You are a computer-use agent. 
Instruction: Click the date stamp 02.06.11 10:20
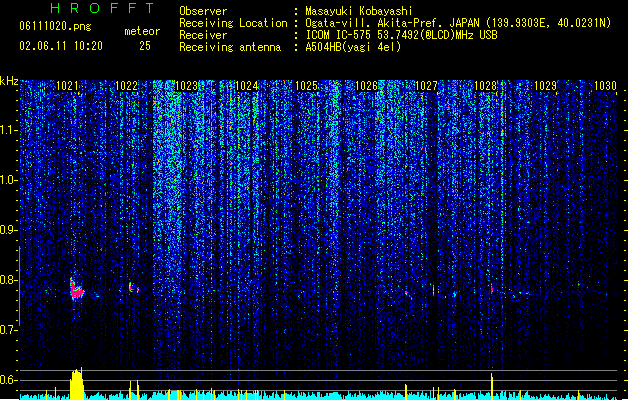(x=61, y=46)
